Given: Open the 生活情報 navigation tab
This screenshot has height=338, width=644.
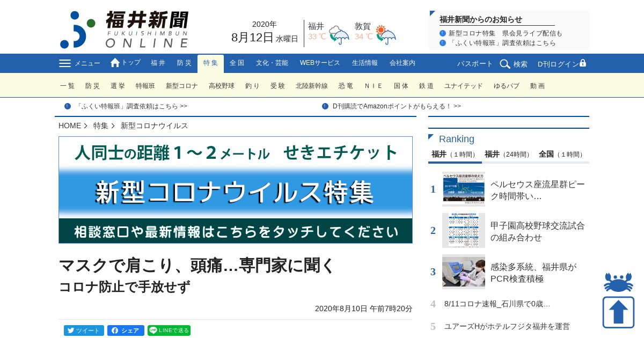Looking at the screenshot, I should (365, 63).
